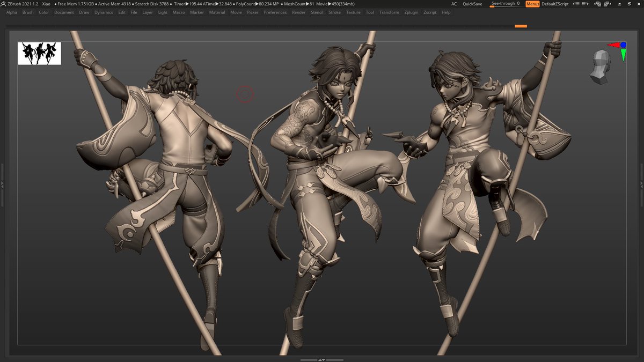Open the Dynamics menu

[104, 12]
